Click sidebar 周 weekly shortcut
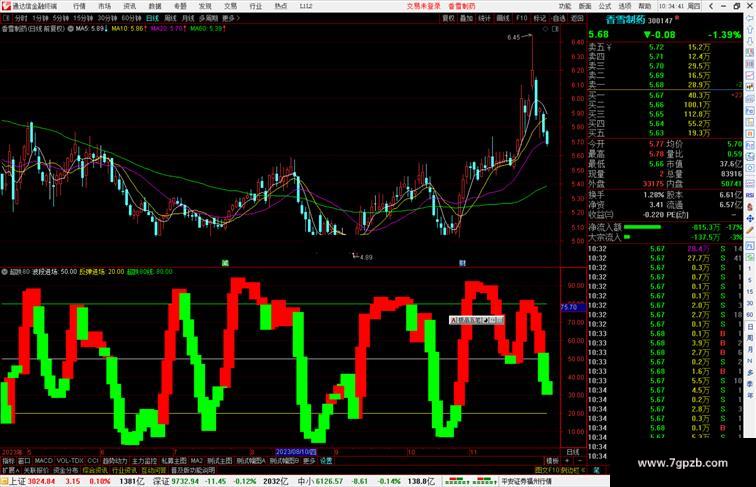The height and width of the screenshot is (487, 756). point(750,338)
